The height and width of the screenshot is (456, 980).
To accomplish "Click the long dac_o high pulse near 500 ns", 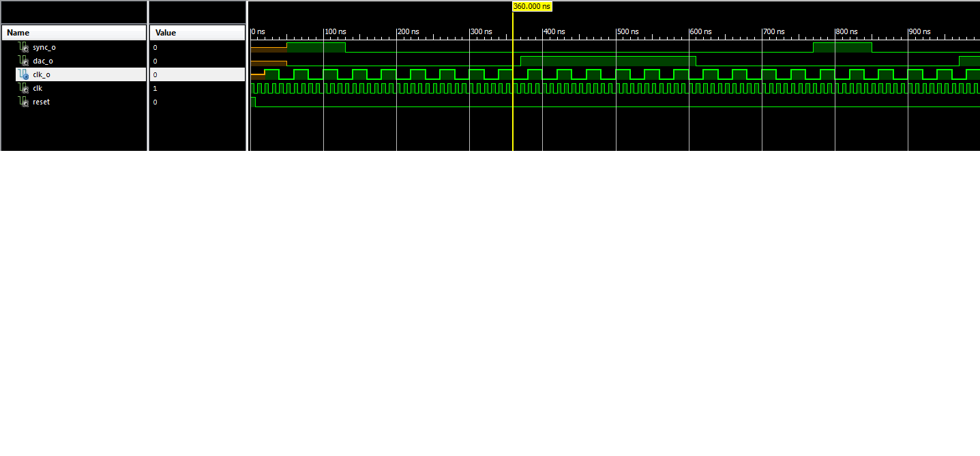I will pyautogui.click(x=608, y=61).
